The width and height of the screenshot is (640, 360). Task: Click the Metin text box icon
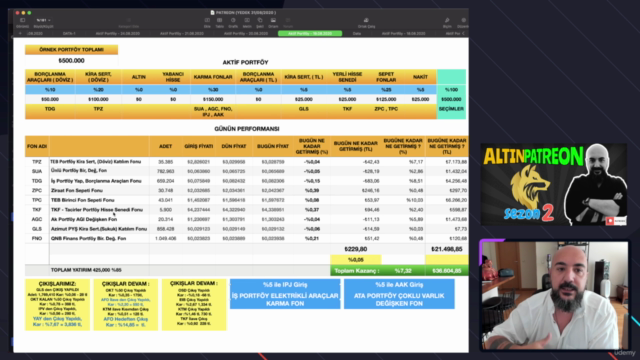click(247, 20)
